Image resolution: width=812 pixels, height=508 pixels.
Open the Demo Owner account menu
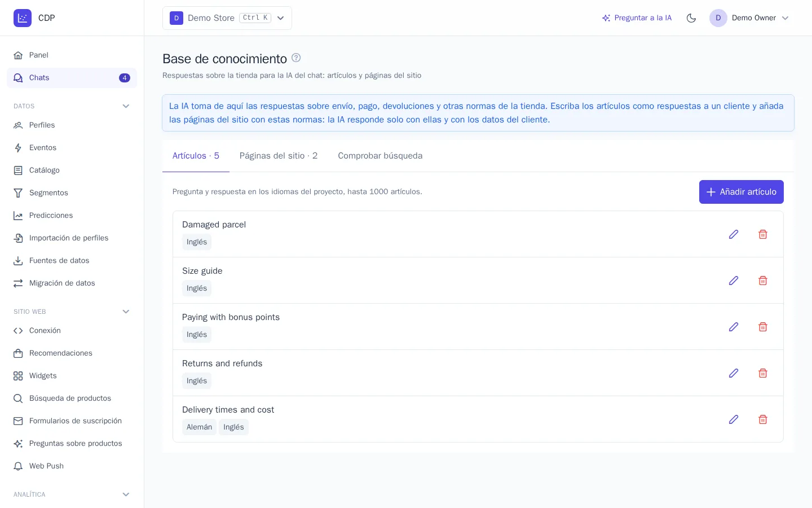coord(749,18)
